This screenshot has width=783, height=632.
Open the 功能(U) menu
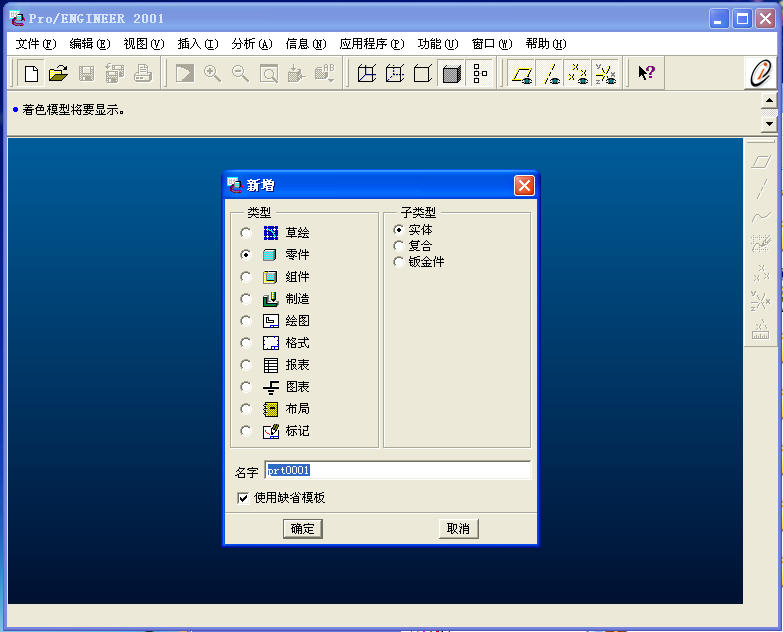click(x=437, y=44)
